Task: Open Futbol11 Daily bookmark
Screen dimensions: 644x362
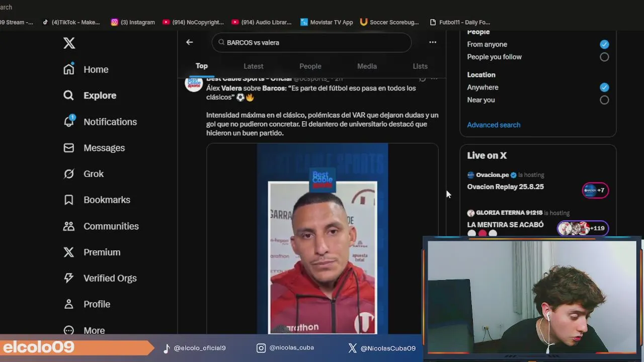Action: point(460,22)
